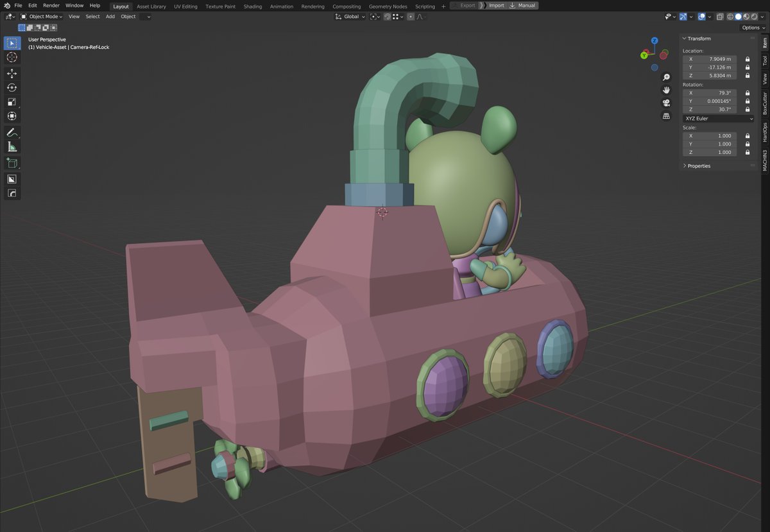Open the MACHIN3 sidebar tab
This screenshot has width=770, height=532.
click(765, 159)
